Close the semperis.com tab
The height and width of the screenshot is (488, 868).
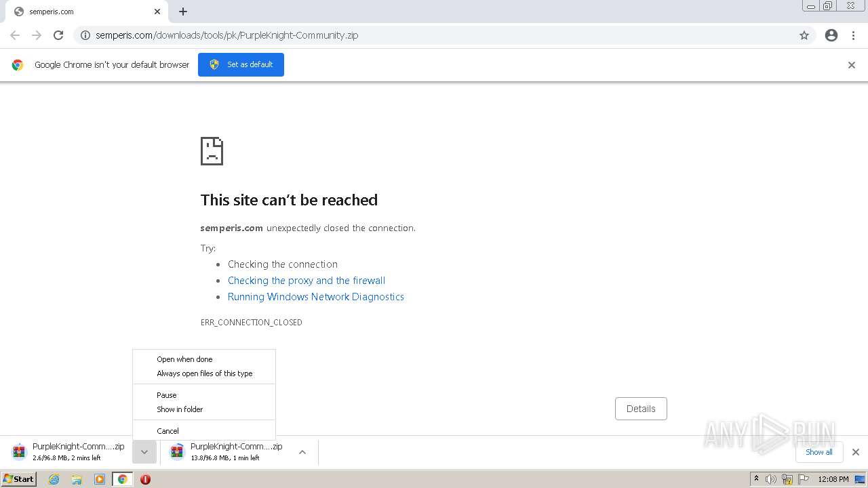point(157,12)
